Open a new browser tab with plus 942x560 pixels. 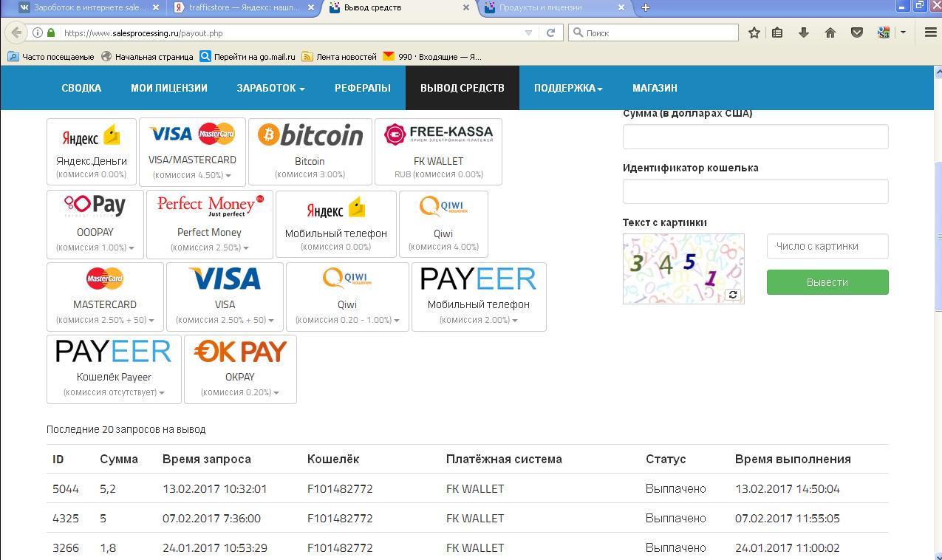[x=646, y=7]
